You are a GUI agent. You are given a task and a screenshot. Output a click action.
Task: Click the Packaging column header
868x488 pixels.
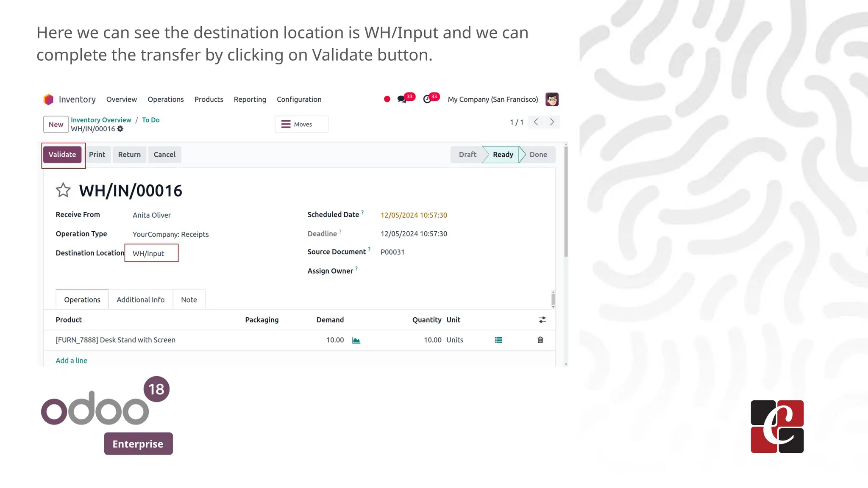[x=262, y=320]
